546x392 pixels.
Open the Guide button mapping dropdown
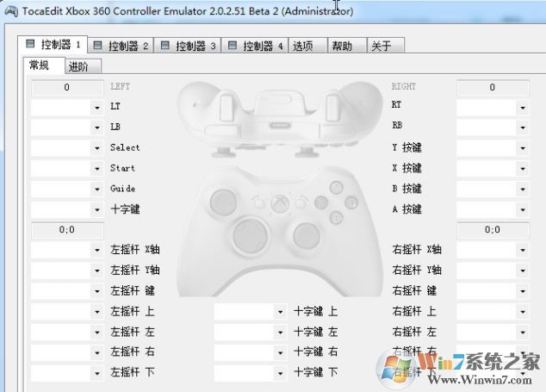click(x=67, y=190)
